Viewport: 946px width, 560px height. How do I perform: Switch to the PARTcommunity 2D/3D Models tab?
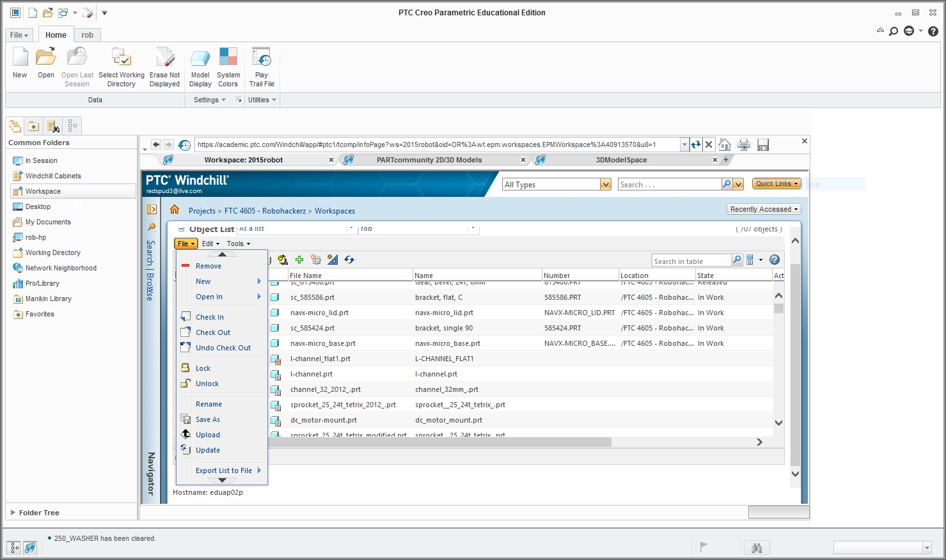point(429,160)
